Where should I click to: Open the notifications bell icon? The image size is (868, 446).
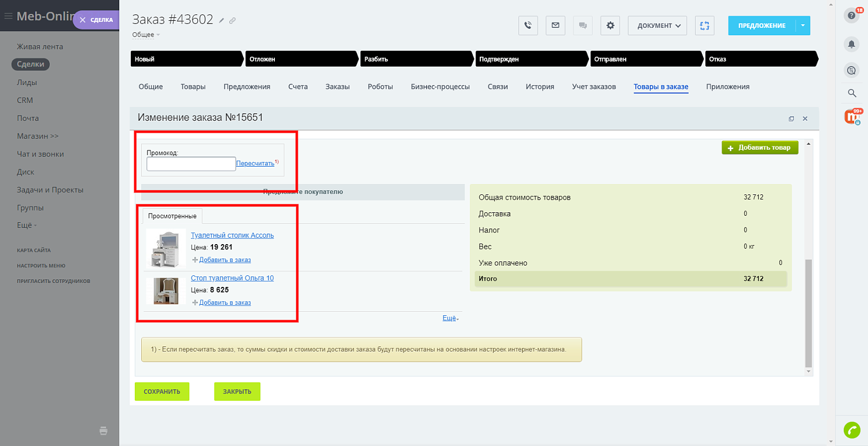[851, 45]
